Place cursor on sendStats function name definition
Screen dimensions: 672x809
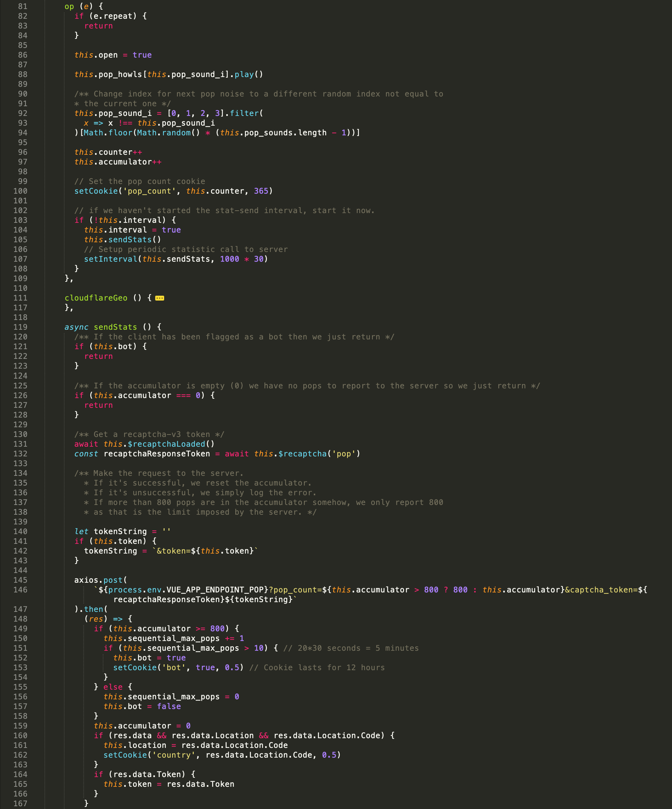pos(115,327)
